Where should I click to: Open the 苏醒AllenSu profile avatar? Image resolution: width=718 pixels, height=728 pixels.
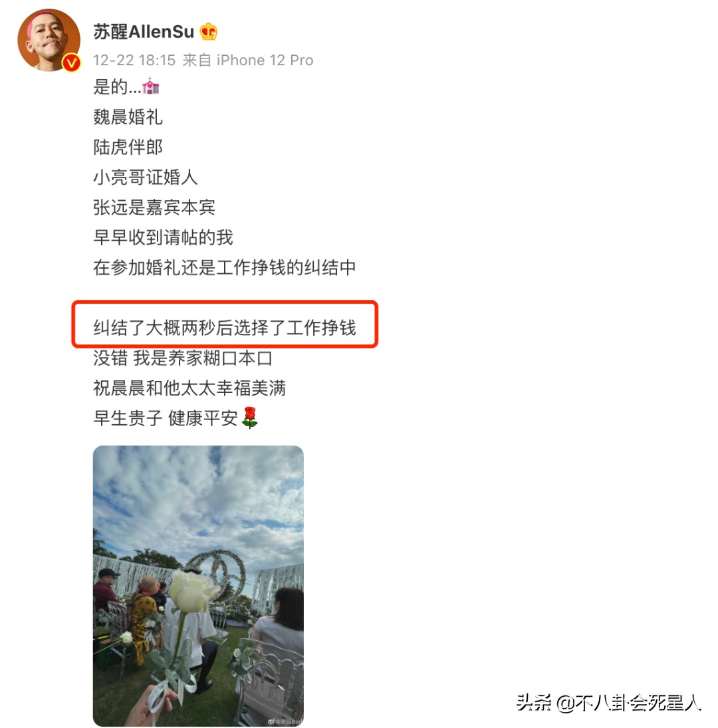coord(49,40)
